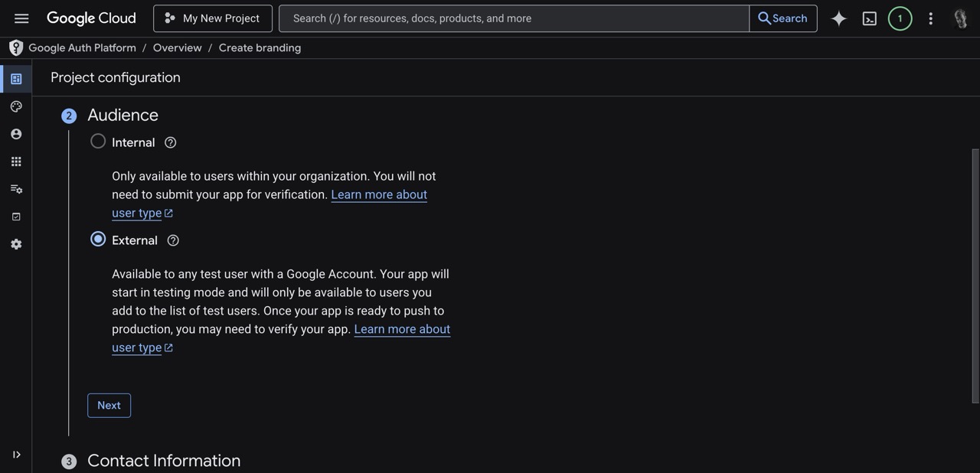Open the main navigation hamburger menu
Viewport: 980px width, 473px height.
[x=21, y=18]
